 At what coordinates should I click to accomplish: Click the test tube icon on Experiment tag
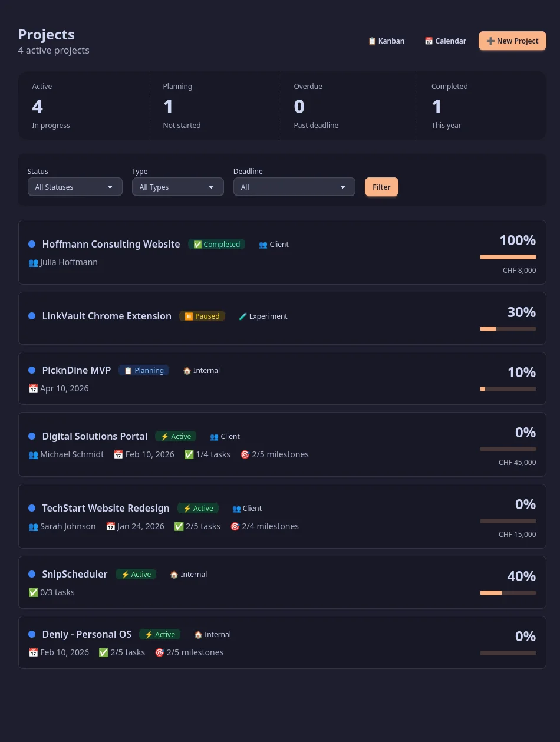tap(243, 316)
